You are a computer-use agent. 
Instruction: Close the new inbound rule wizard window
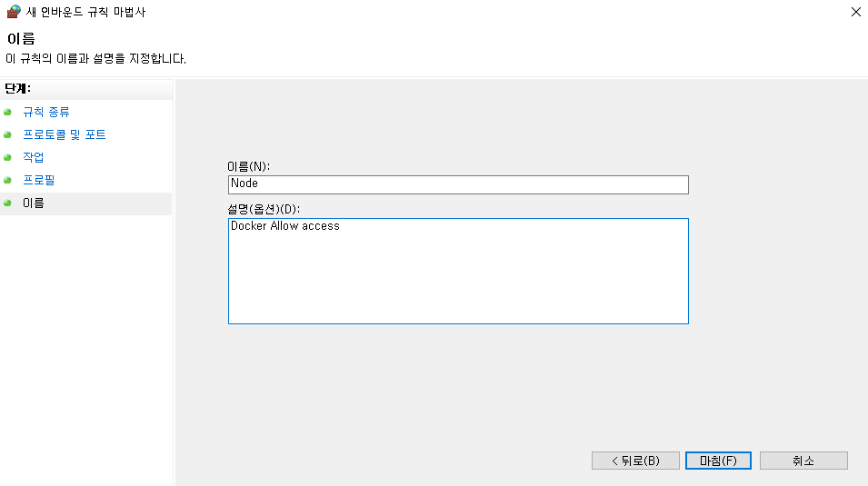tap(856, 12)
